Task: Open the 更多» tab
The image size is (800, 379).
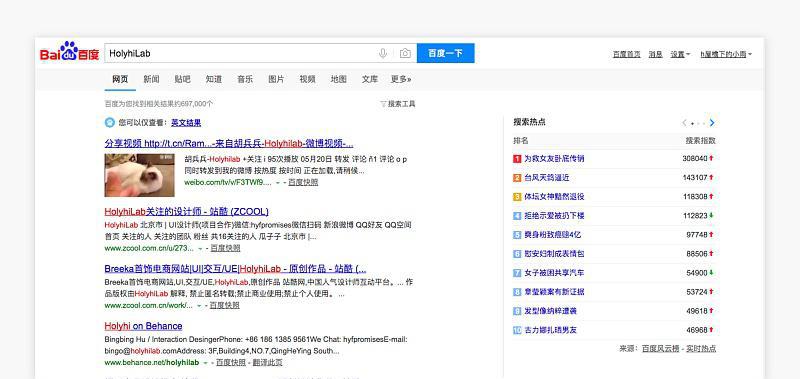Action: point(401,79)
